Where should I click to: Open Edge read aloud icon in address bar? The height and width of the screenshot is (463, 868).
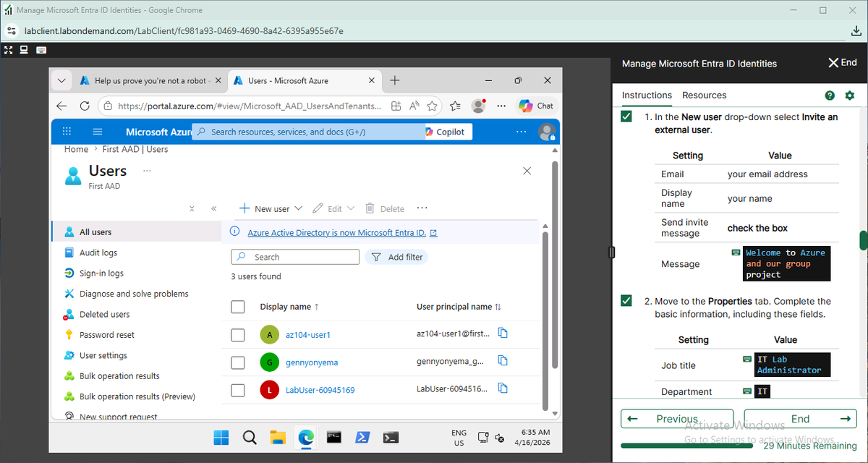414,106
